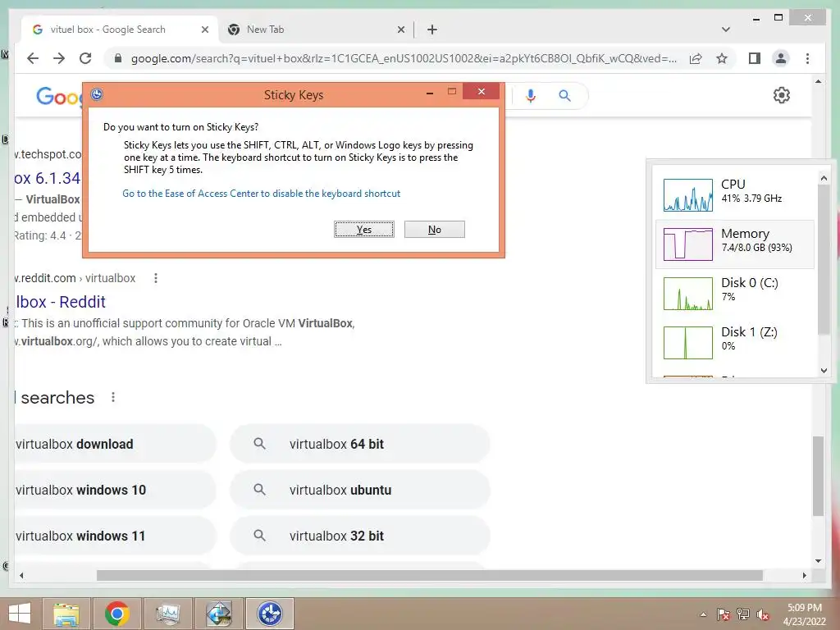Open File Explorer from taskbar
840x630 pixels.
(x=66, y=614)
